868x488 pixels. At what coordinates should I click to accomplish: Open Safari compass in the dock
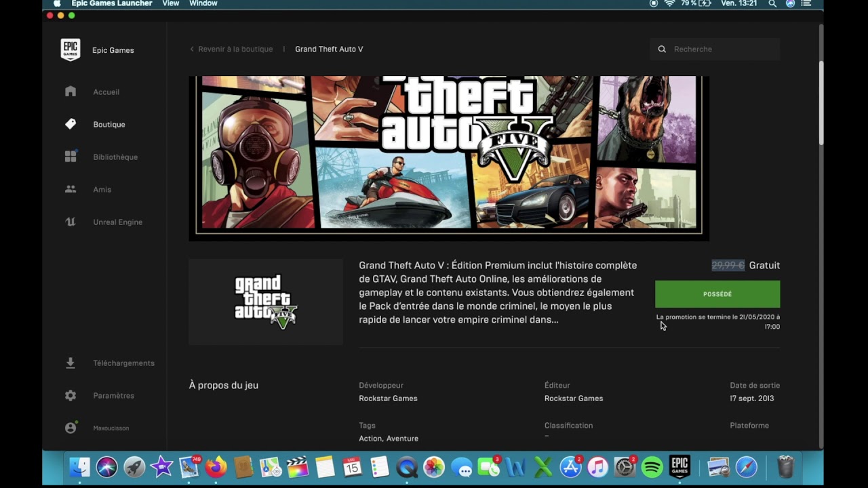coord(747,467)
